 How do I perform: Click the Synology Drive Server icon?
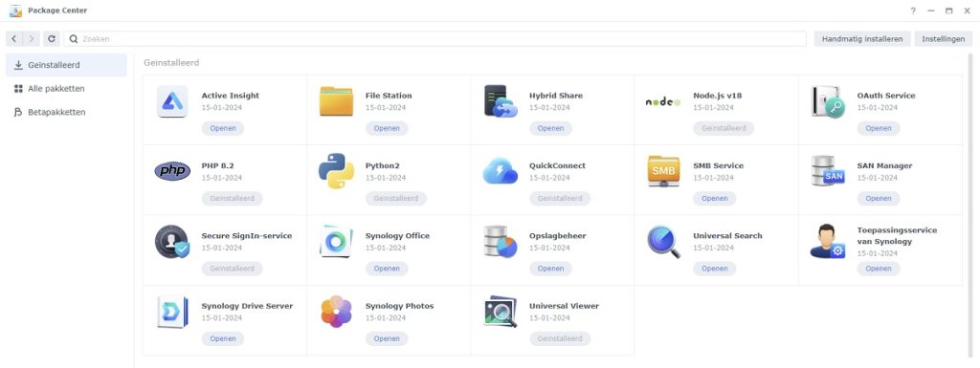pyautogui.click(x=172, y=312)
